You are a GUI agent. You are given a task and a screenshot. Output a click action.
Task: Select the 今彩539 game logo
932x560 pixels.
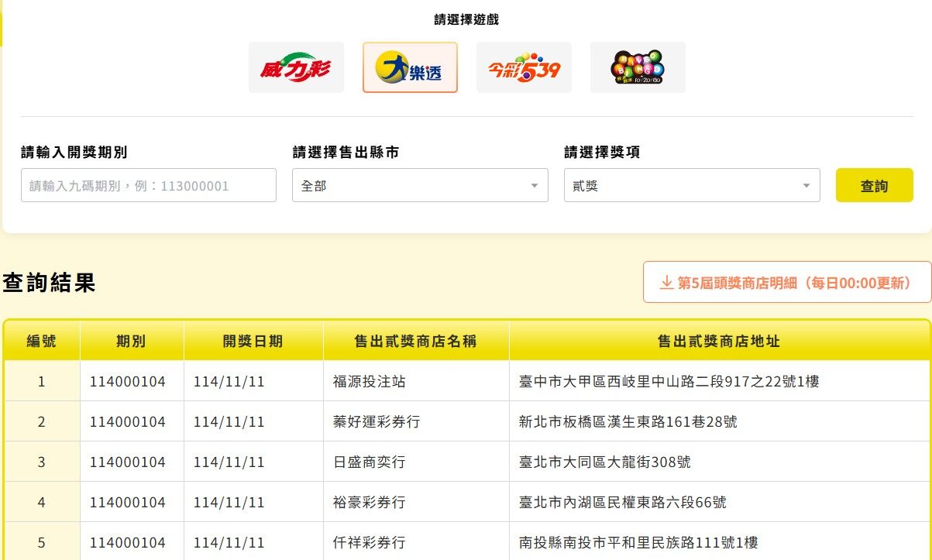[x=524, y=67]
